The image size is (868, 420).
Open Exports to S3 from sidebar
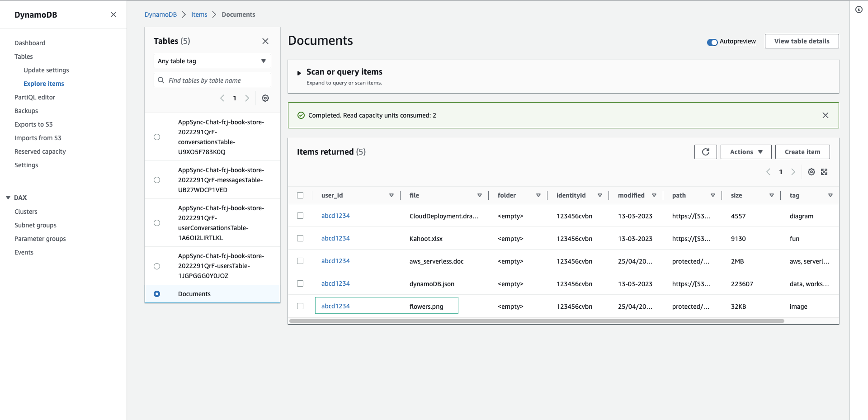point(33,124)
